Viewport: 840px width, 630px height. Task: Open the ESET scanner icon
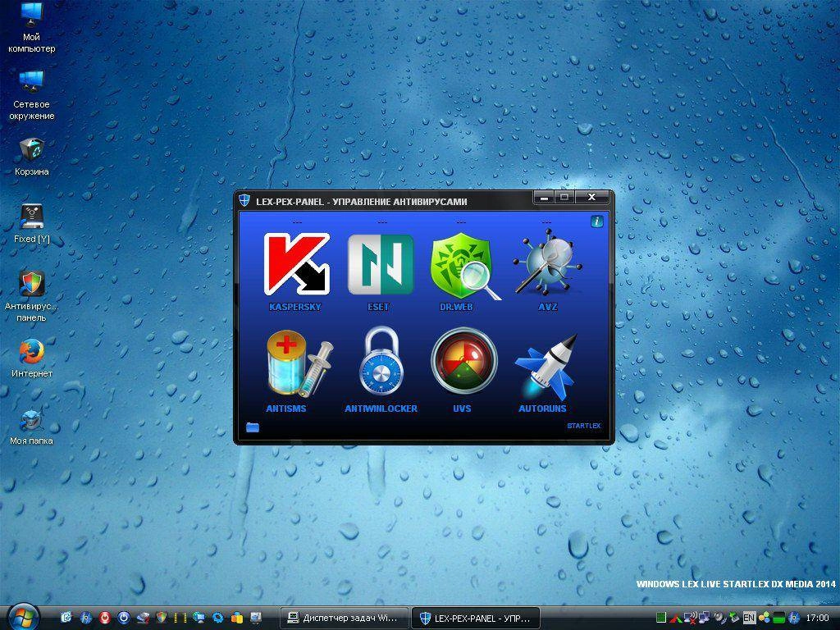coord(381,264)
